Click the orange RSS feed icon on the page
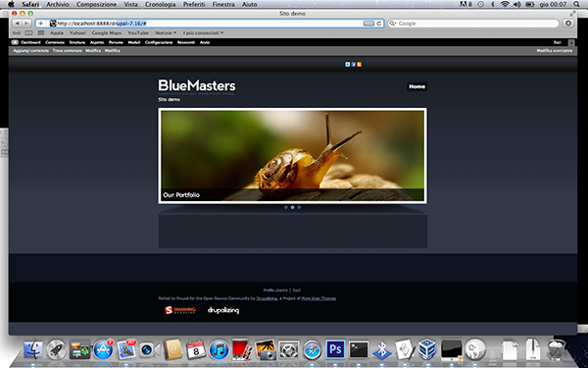The width and height of the screenshot is (588, 368). (x=359, y=65)
